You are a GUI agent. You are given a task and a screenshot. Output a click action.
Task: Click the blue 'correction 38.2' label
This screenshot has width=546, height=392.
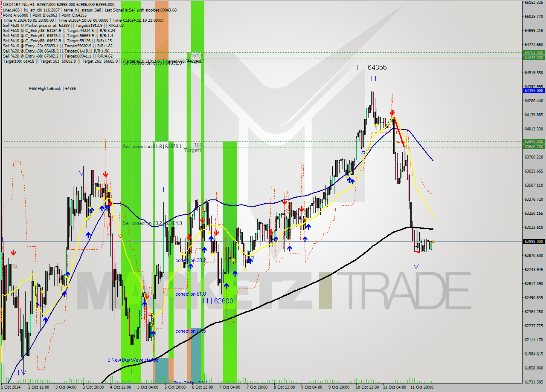[x=191, y=260]
